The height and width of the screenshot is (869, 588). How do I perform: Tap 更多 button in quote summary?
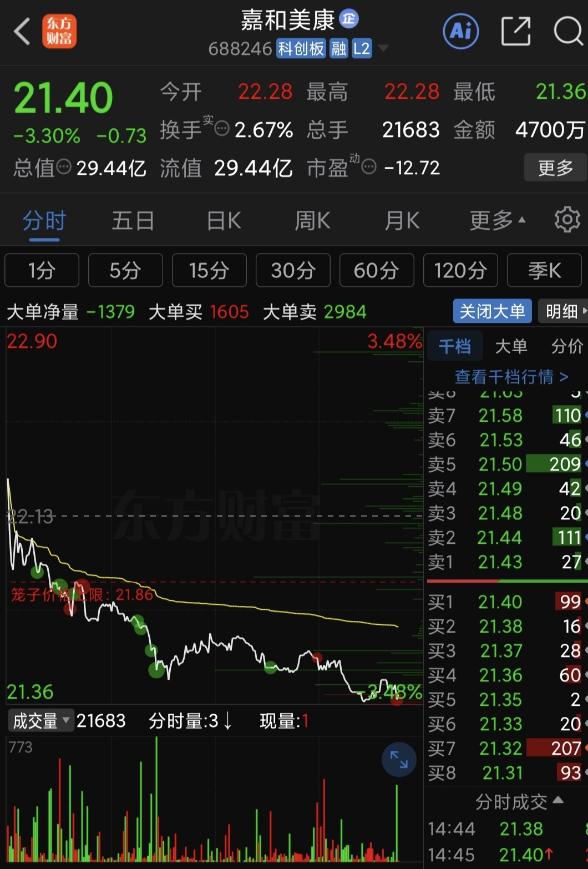pyautogui.click(x=555, y=167)
